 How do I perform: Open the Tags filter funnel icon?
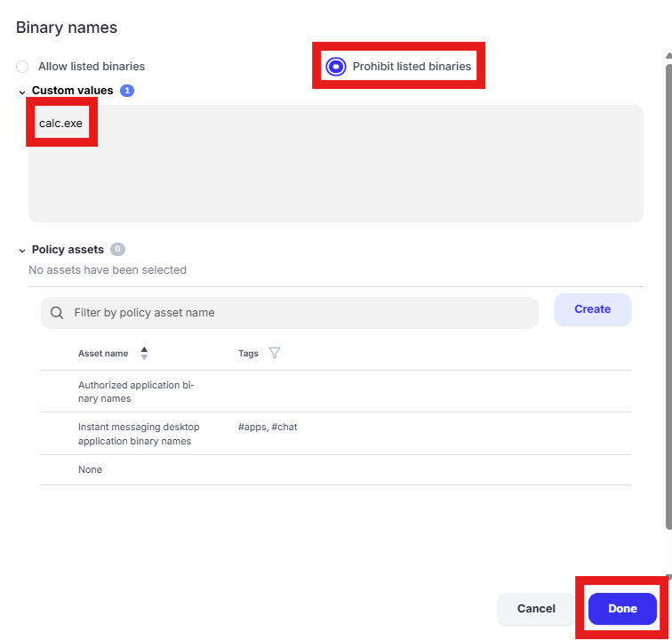click(x=275, y=353)
